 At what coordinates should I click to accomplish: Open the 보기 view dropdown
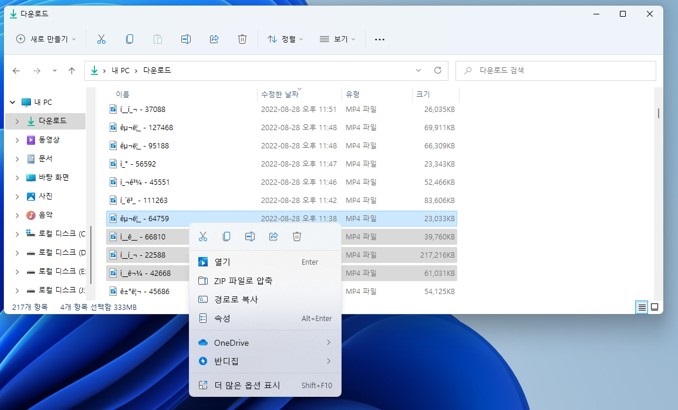(338, 39)
